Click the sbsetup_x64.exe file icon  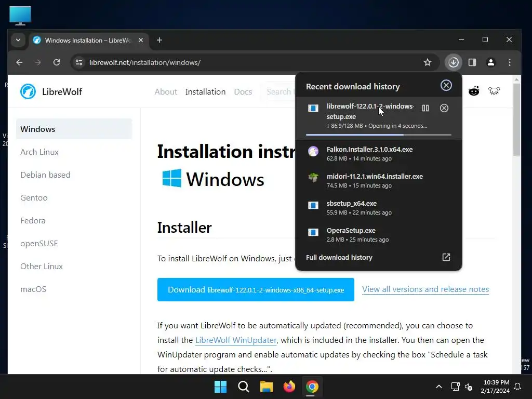click(313, 205)
